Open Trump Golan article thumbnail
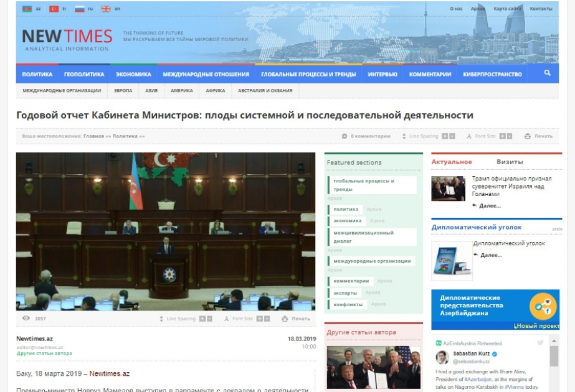Viewport: 575px width, 392px height. pos(448,189)
